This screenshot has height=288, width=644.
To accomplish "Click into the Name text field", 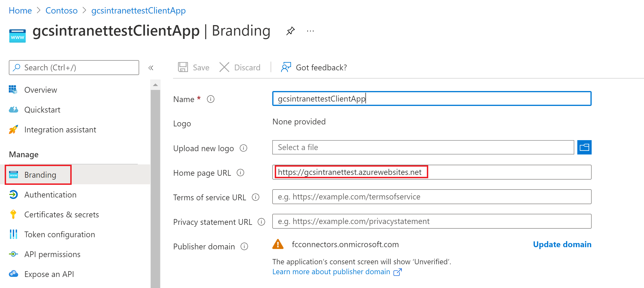I will (432, 98).
